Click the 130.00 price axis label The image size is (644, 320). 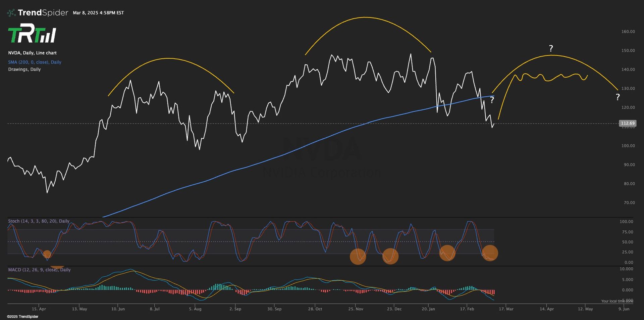pyautogui.click(x=628, y=89)
